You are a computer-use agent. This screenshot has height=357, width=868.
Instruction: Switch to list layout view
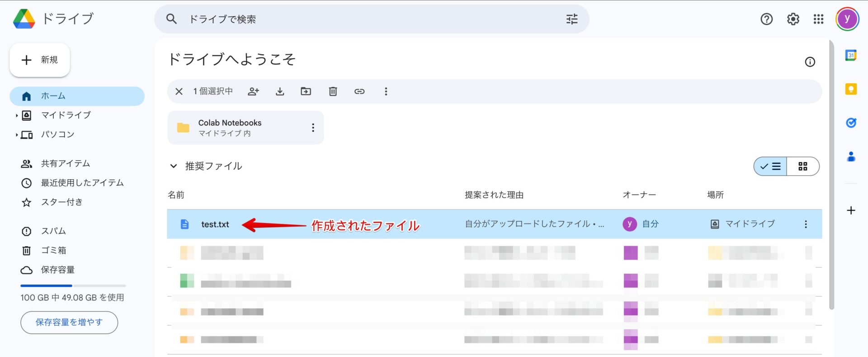pos(771,167)
